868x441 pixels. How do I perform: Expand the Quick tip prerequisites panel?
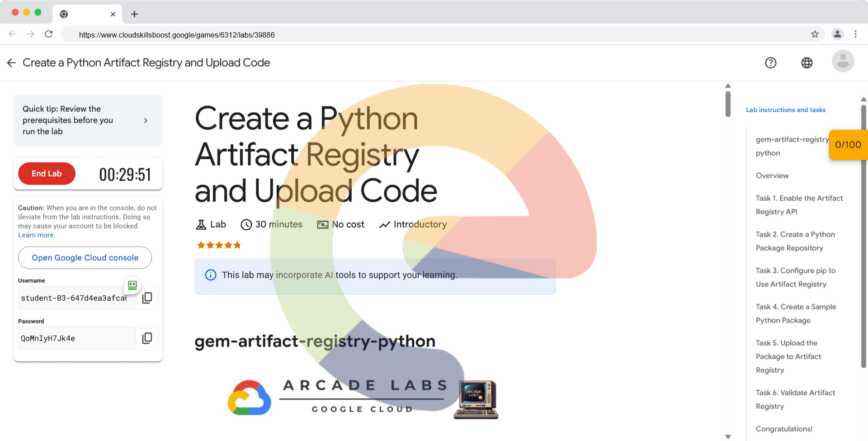pyautogui.click(x=146, y=120)
